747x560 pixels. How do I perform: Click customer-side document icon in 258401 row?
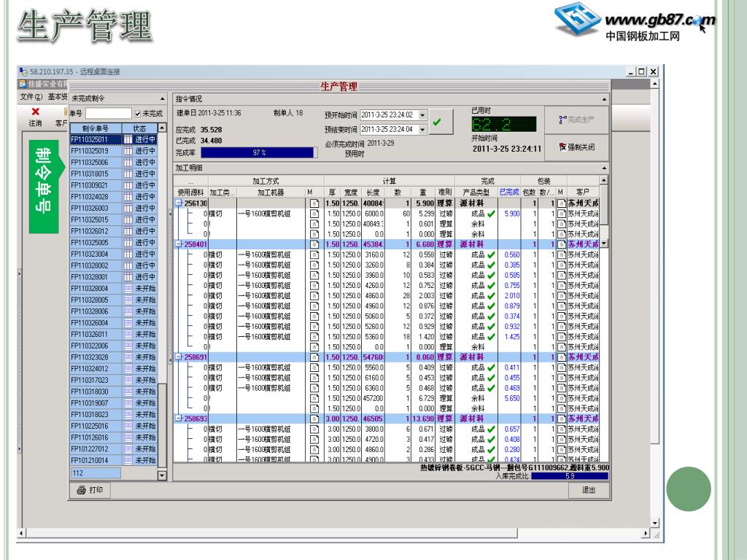pos(562,244)
